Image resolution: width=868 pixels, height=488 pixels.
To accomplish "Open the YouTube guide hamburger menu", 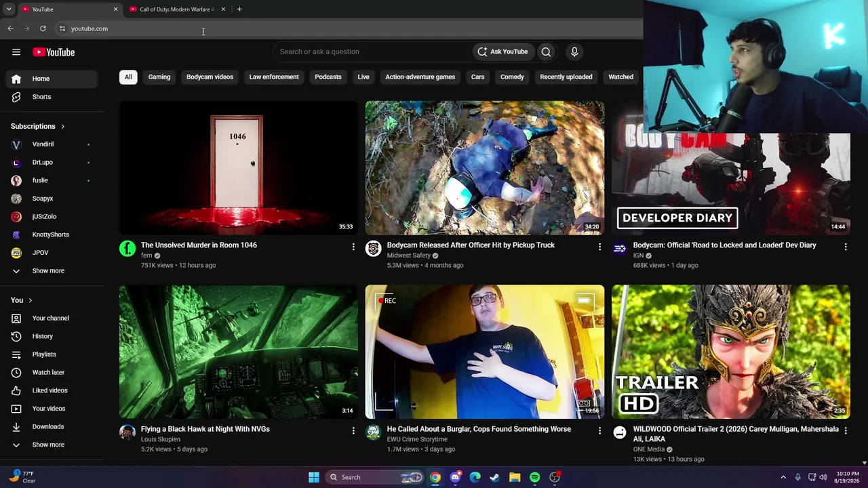I will [16, 52].
